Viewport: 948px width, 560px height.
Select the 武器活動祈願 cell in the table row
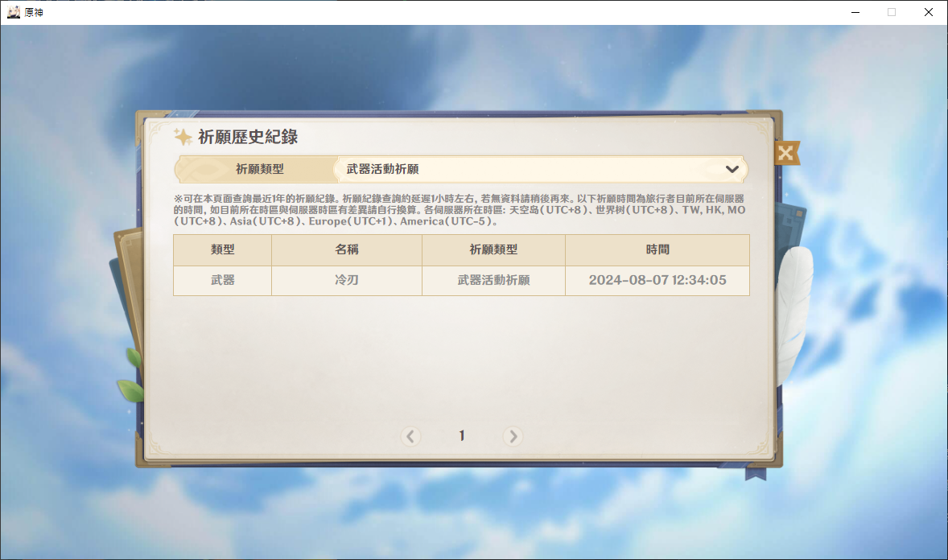pos(493,281)
